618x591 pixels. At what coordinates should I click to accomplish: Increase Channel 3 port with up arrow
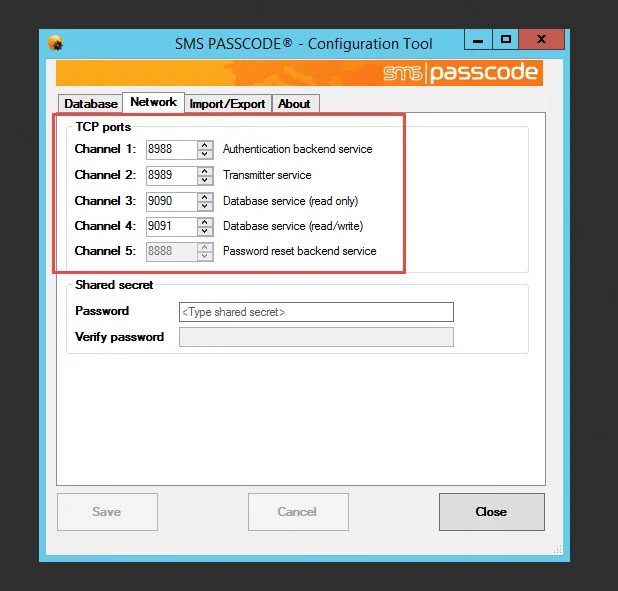click(x=205, y=197)
